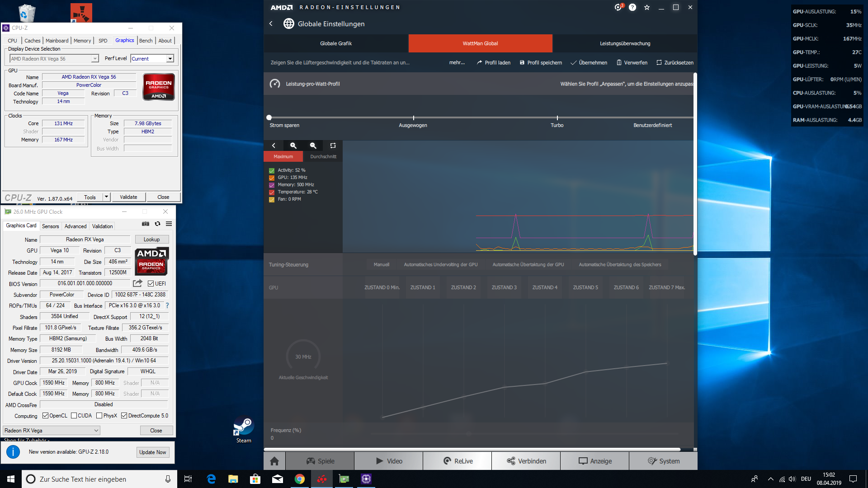Image resolution: width=868 pixels, height=488 pixels.
Task: Click Update Now for GPU-Z
Action: click(x=153, y=452)
